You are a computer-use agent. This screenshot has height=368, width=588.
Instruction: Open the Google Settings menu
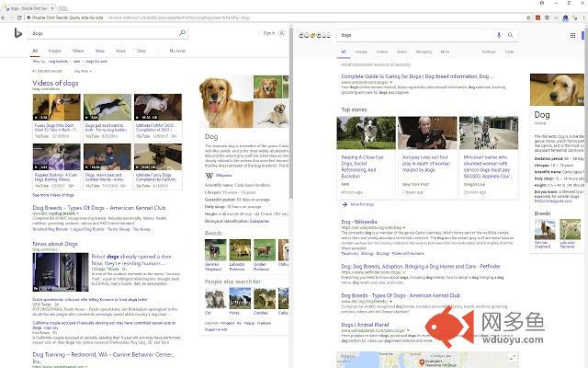(489, 52)
